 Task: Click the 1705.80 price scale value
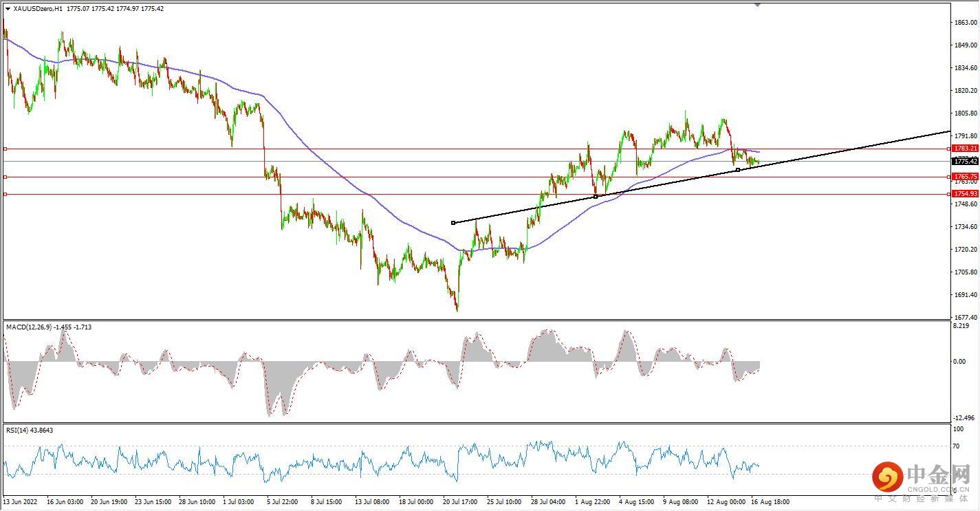click(x=965, y=272)
